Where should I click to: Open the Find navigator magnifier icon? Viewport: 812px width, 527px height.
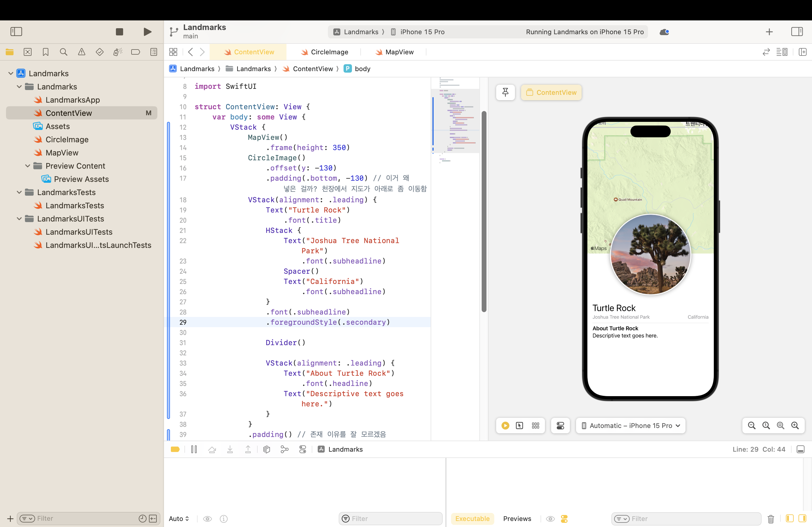[63, 52]
